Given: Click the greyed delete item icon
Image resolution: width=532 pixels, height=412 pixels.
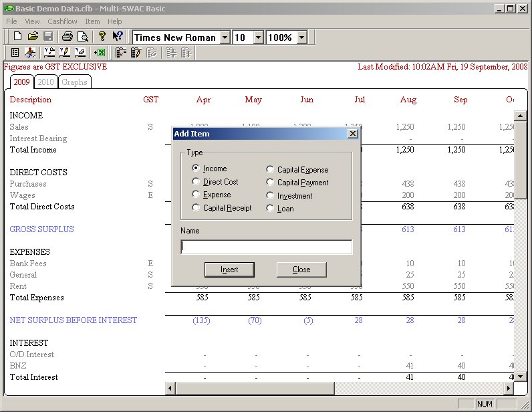Looking at the screenshot, I should click(152, 53).
